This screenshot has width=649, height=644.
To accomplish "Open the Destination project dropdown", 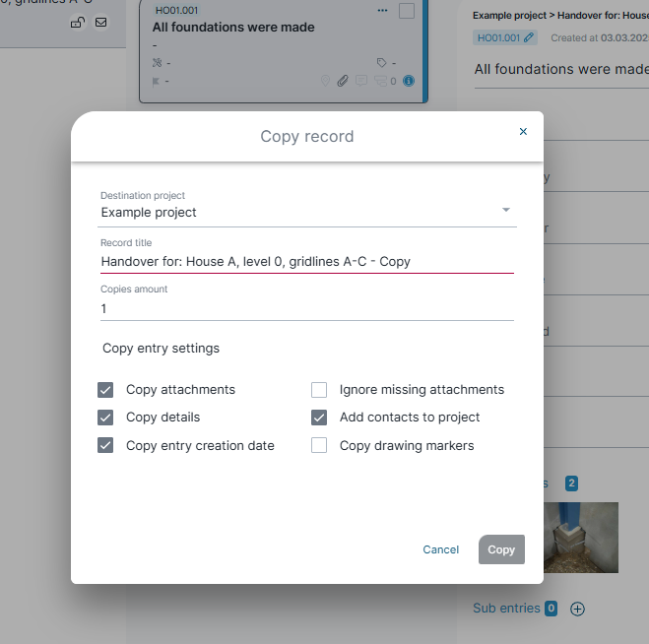I will [306, 212].
